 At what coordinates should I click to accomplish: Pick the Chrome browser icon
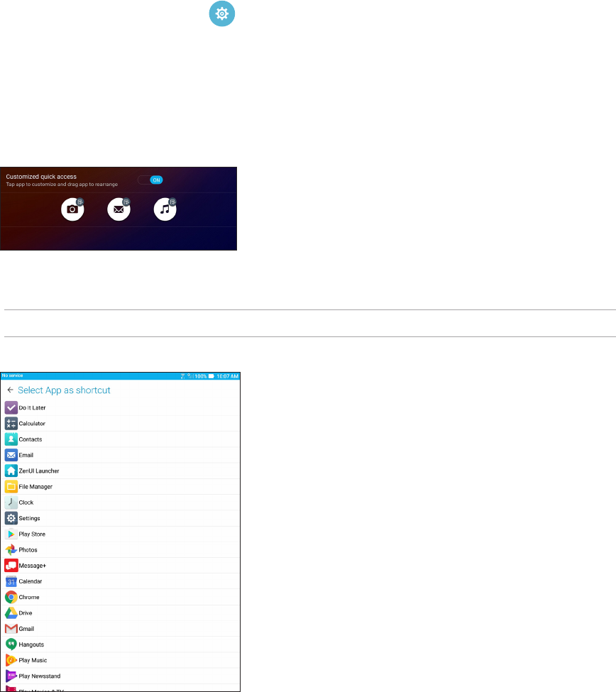coord(11,597)
